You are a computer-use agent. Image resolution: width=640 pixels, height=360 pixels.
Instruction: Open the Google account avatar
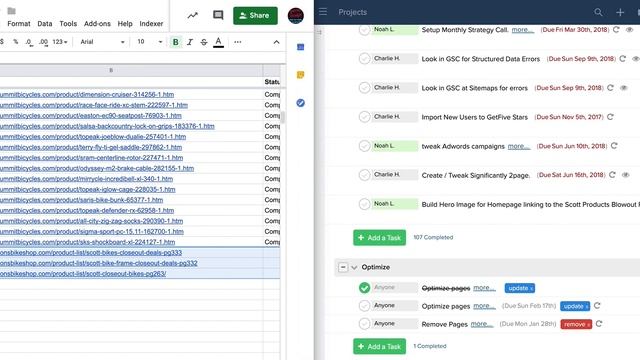pyautogui.click(x=296, y=16)
